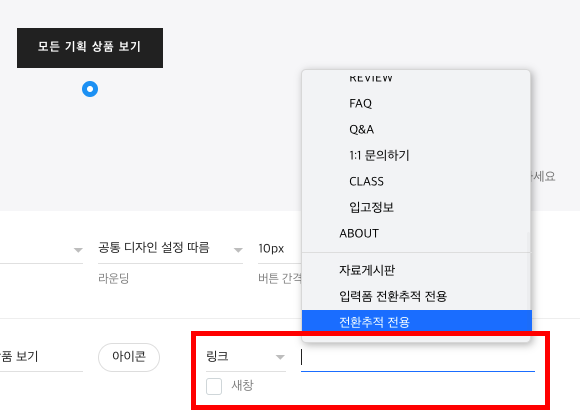
Task: Expand the dropdown arrow left of 공통 디자인
Action: coord(78,250)
